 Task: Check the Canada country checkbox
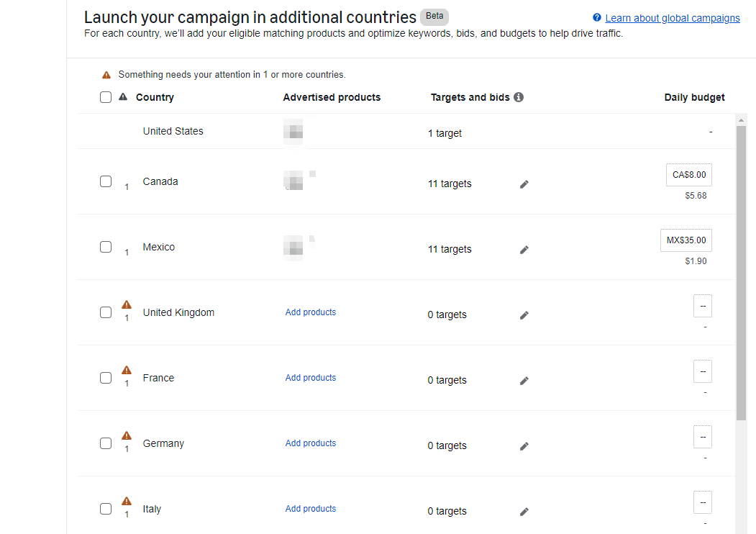(x=106, y=181)
